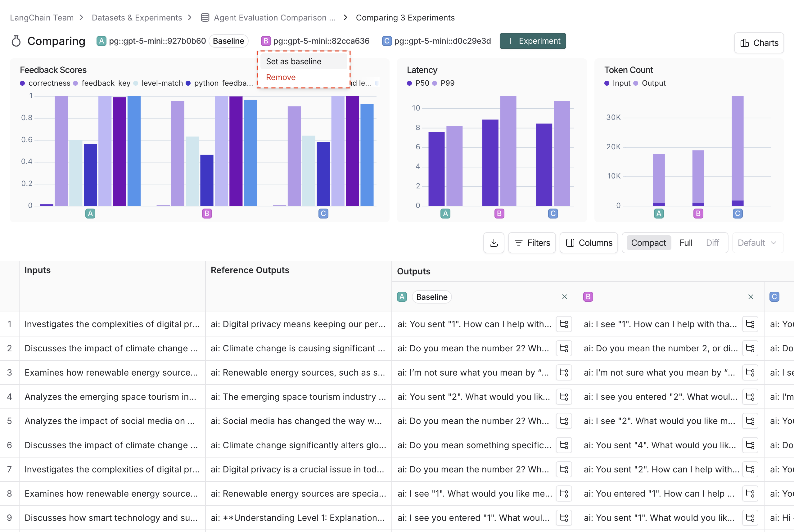Close experiment B output column
The image size is (794, 532).
751,297
